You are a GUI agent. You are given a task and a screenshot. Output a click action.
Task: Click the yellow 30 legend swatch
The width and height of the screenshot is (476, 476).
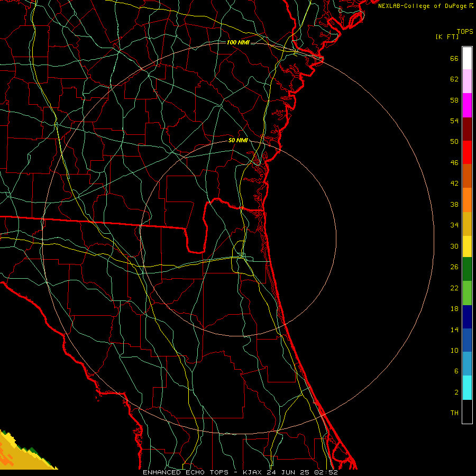(x=467, y=246)
